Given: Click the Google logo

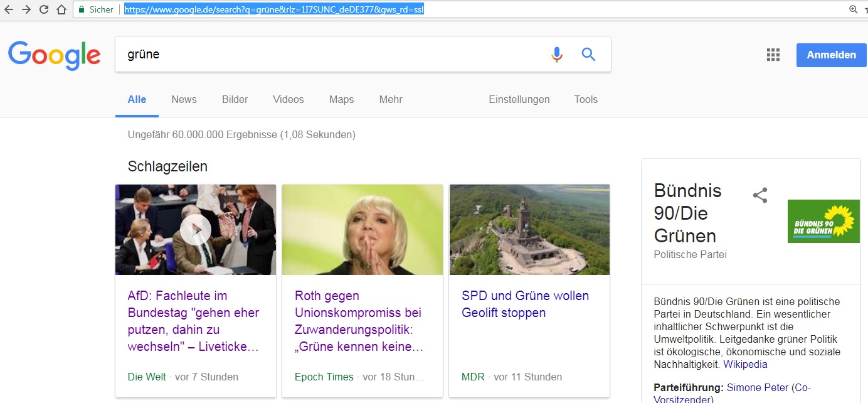Looking at the screenshot, I should pyautogui.click(x=54, y=55).
